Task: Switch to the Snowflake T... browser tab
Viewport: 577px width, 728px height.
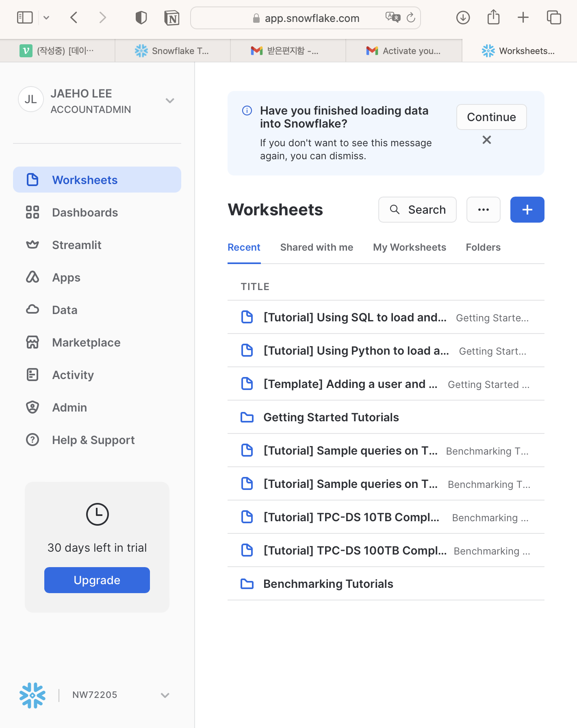Action: [173, 51]
